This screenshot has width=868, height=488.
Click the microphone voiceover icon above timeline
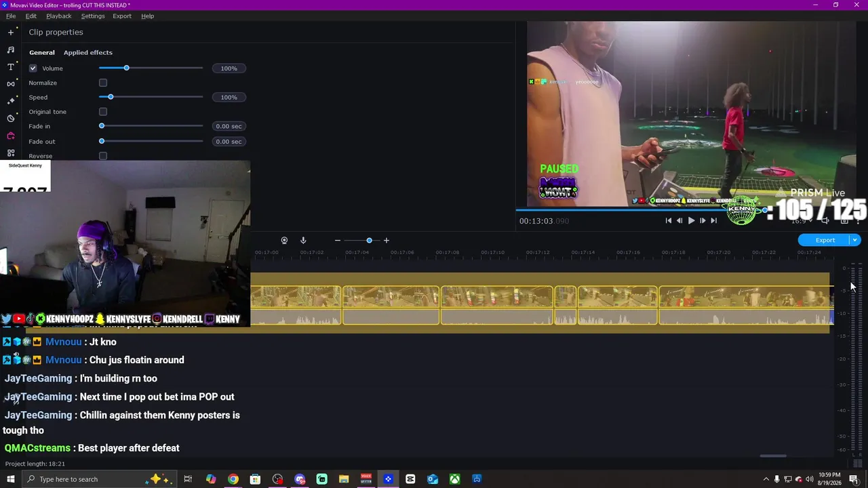(x=303, y=240)
